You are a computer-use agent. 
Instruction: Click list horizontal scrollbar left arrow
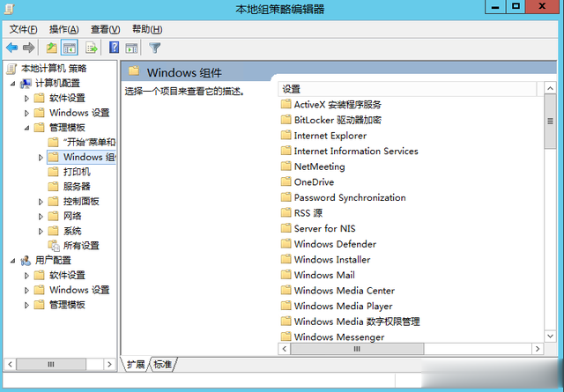[285, 349]
